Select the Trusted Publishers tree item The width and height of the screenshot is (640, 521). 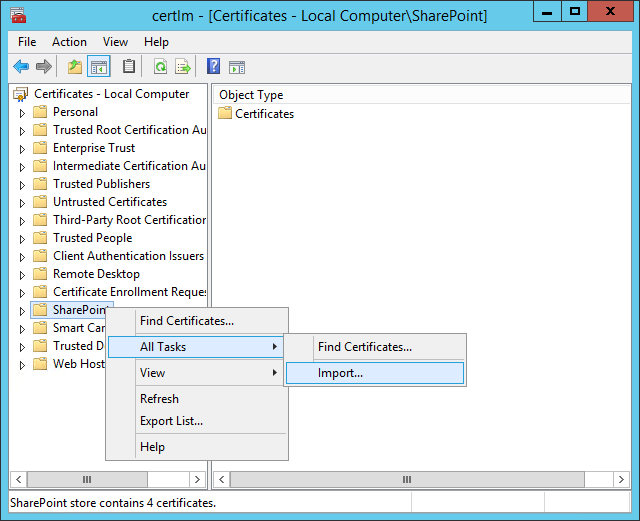pyautogui.click(x=101, y=184)
